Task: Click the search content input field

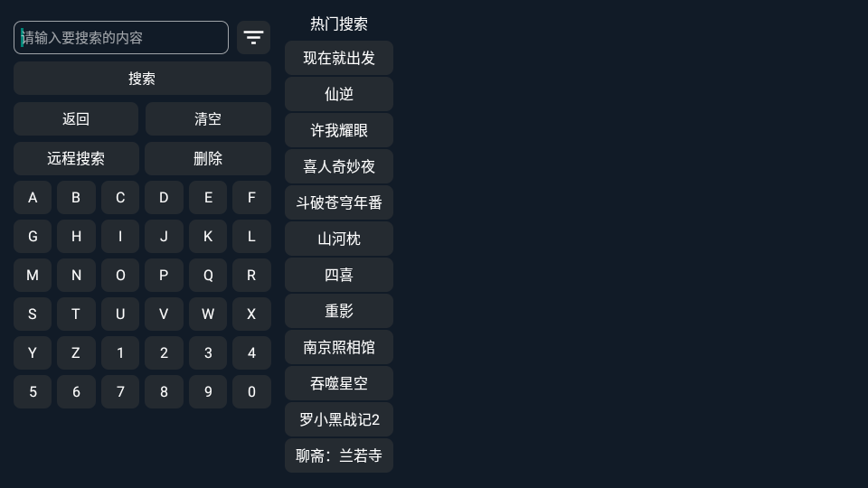Action: click(121, 38)
